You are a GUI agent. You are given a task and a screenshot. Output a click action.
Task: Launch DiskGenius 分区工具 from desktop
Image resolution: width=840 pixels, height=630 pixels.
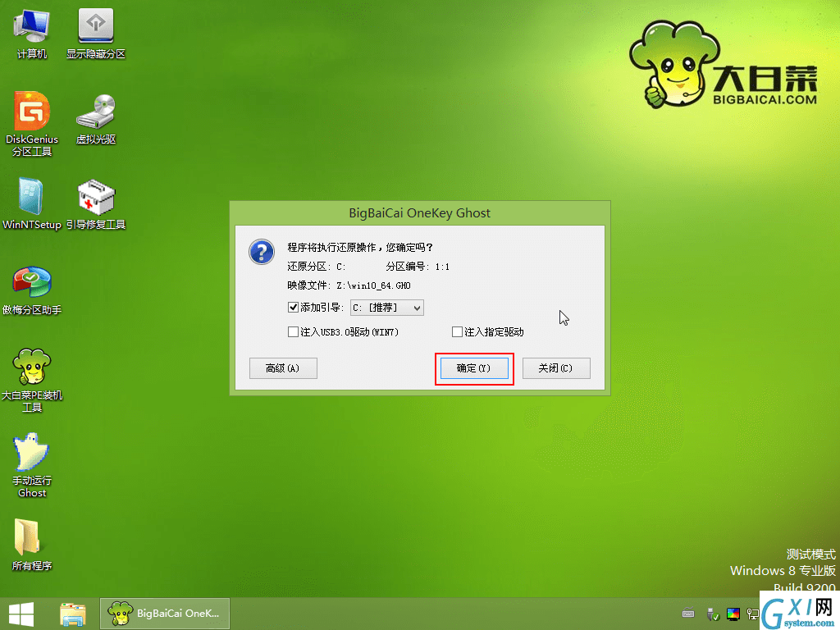coord(32,125)
